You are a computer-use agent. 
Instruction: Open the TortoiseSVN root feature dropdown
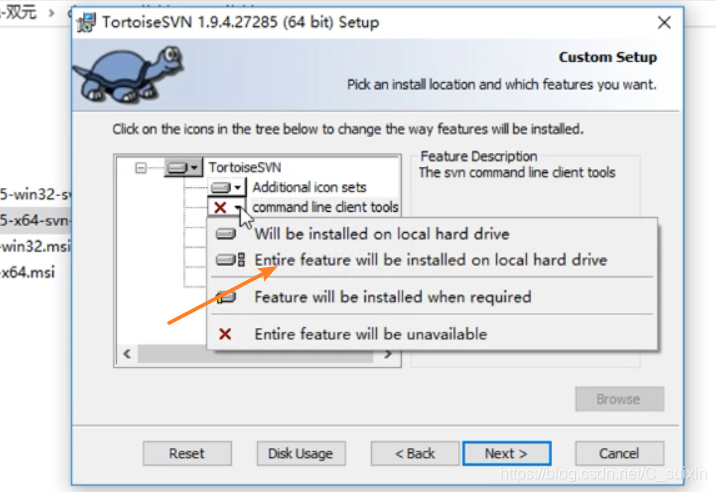click(184, 168)
